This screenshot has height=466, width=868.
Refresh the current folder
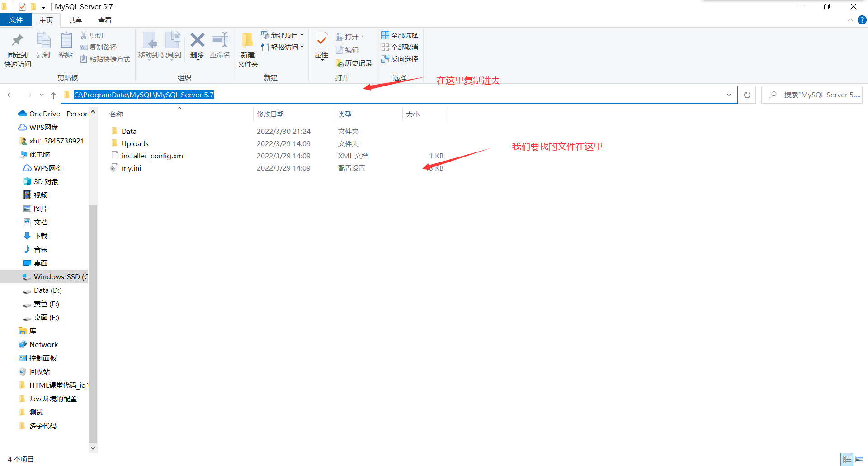[x=747, y=95]
